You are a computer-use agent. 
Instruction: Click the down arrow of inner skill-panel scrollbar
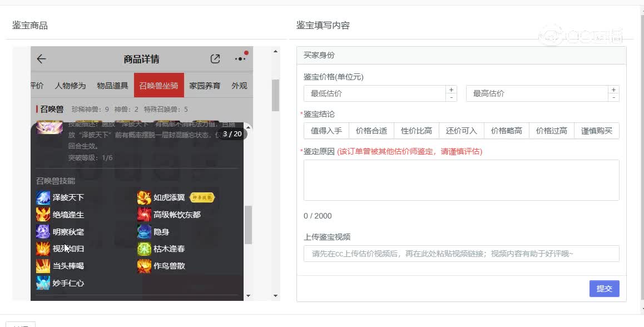click(x=248, y=296)
